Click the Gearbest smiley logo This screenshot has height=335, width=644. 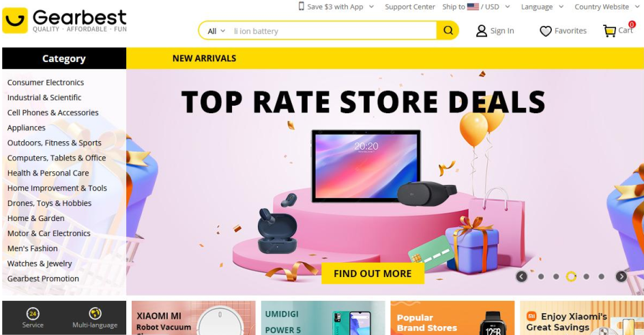[15, 20]
